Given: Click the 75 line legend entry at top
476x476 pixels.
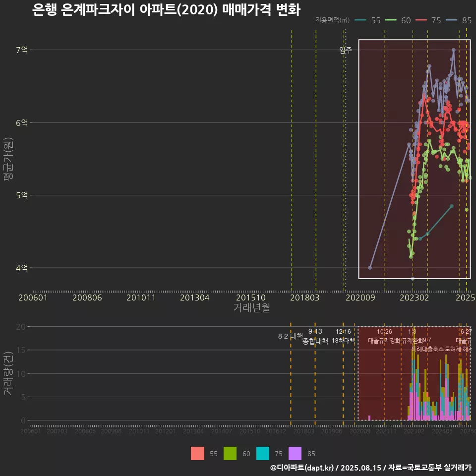Looking at the screenshot, I should pyautogui.click(x=428, y=20).
